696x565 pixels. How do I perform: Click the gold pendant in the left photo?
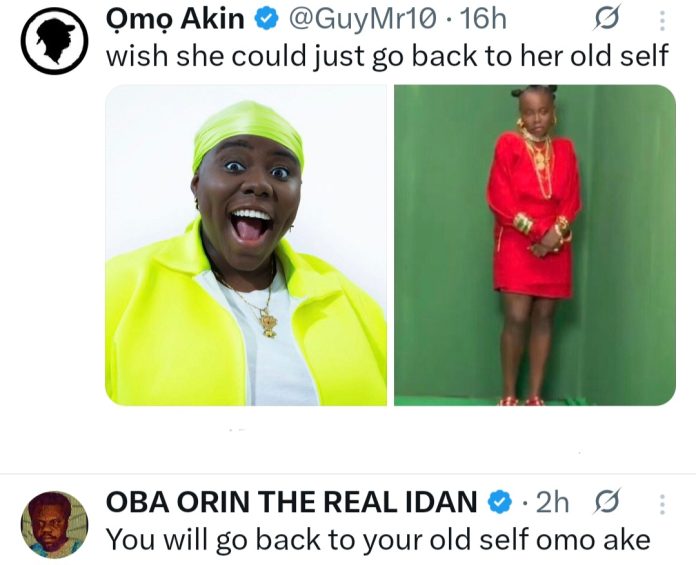point(268,324)
